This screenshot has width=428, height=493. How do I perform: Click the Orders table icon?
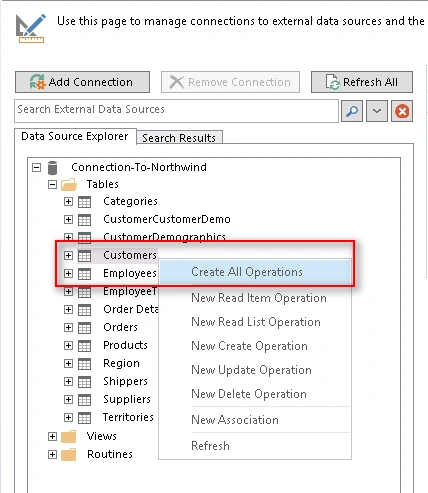[84, 328]
